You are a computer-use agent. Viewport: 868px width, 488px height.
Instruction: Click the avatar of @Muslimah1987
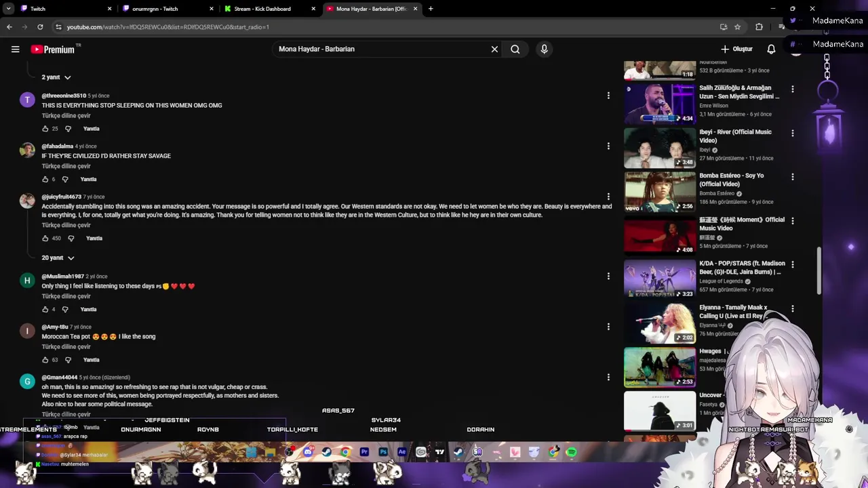pos(27,281)
